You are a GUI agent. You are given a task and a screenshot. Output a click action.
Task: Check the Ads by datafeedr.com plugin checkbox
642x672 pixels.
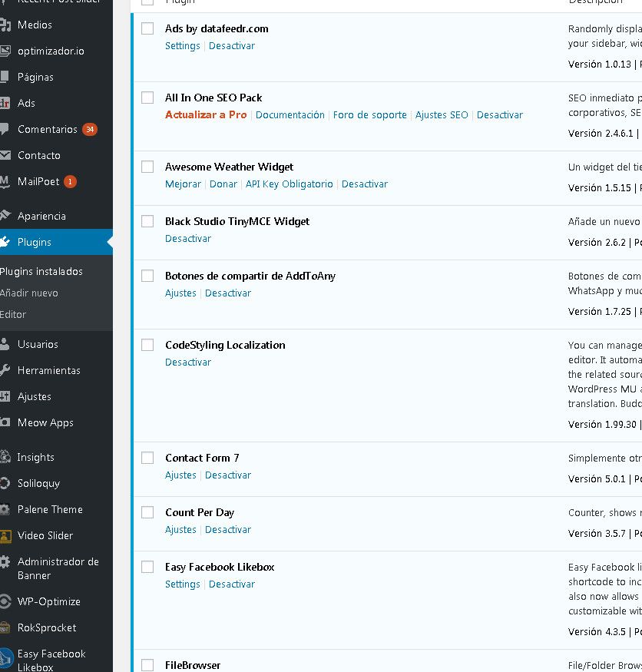tap(147, 28)
